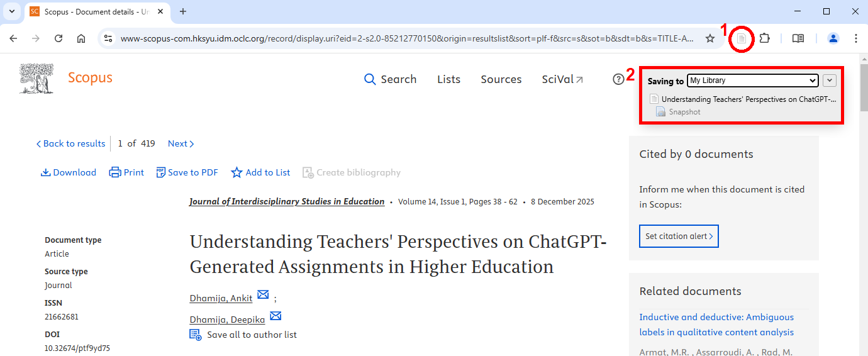
Task: Go to the browser home page
Action: coord(81,38)
